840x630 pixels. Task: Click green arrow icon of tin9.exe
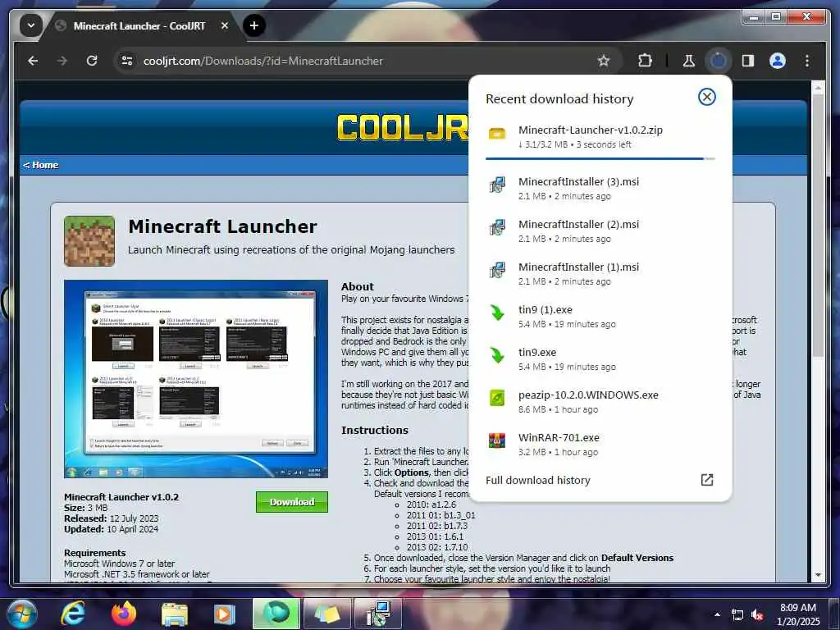[x=497, y=355]
